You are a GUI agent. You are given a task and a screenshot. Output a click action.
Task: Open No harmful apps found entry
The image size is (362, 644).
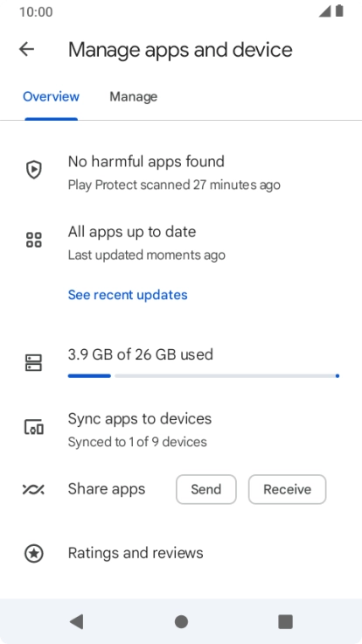181,172
